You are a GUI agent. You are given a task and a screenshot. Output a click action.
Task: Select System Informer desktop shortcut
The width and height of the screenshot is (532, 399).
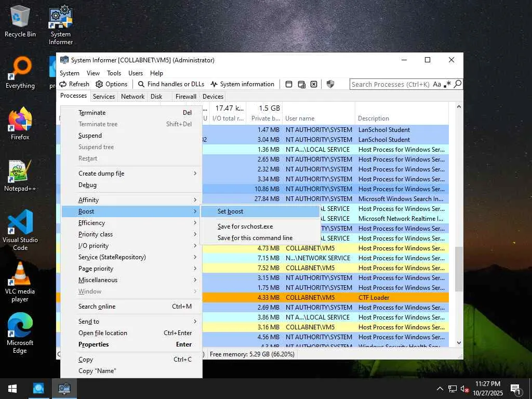click(61, 25)
